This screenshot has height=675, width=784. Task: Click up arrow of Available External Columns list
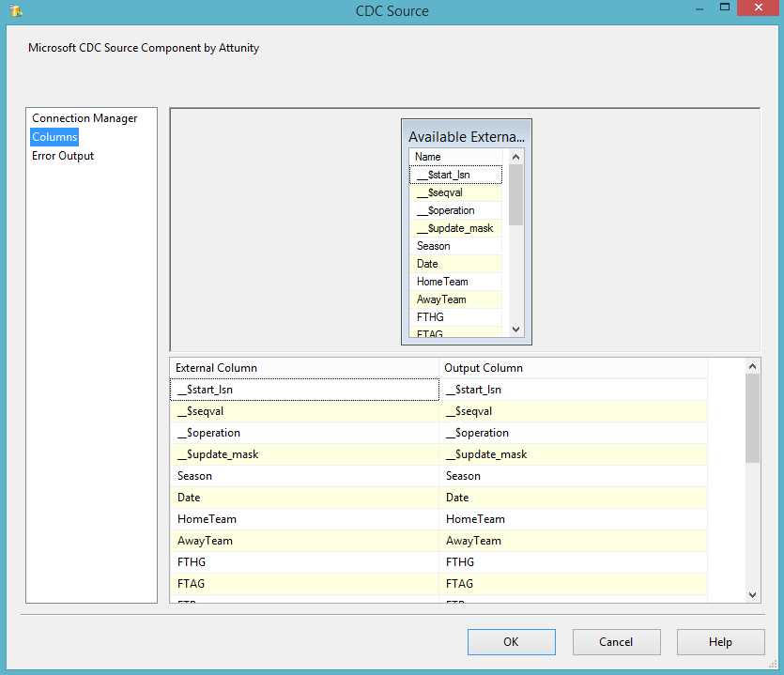[516, 157]
